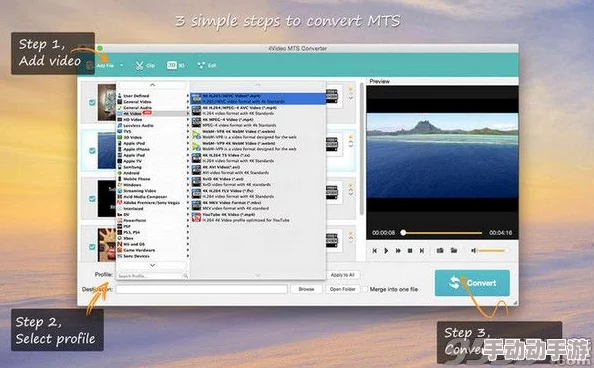Click the YouTube 4K Video format icon
Screen dimensions: 594x368
pyautogui.click(x=196, y=217)
